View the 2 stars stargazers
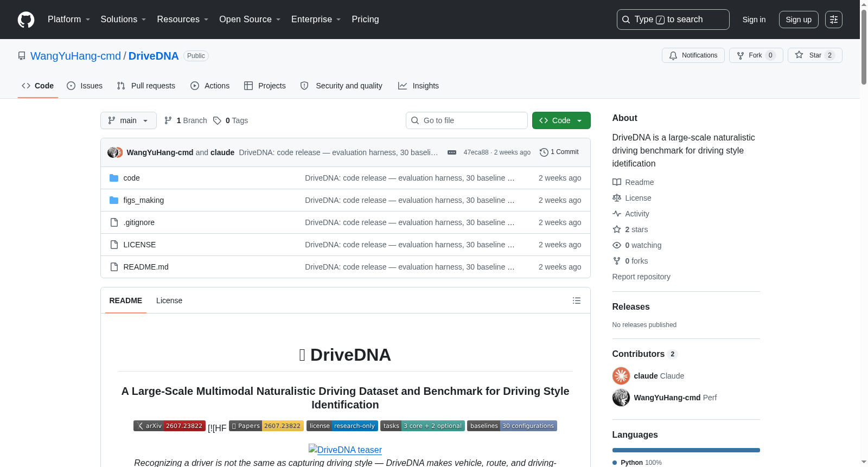Image resolution: width=868 pixels, height=467 pixels. 630,229
